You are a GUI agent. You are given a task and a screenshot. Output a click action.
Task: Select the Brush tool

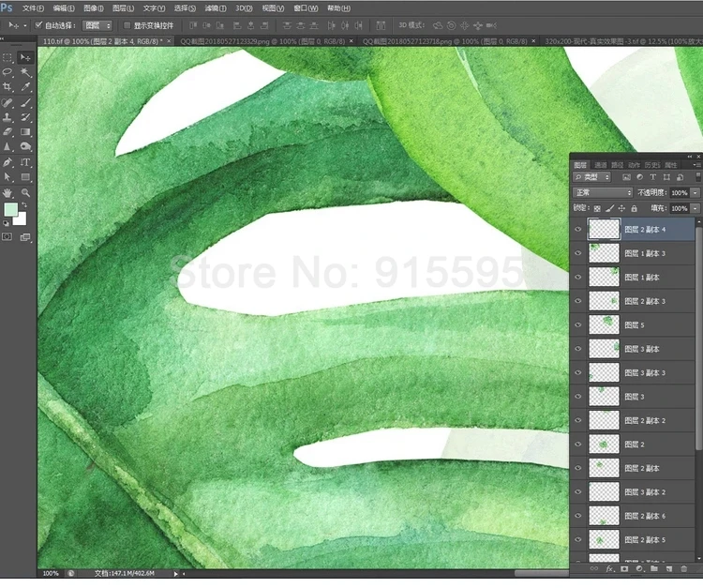click(25, 103)
